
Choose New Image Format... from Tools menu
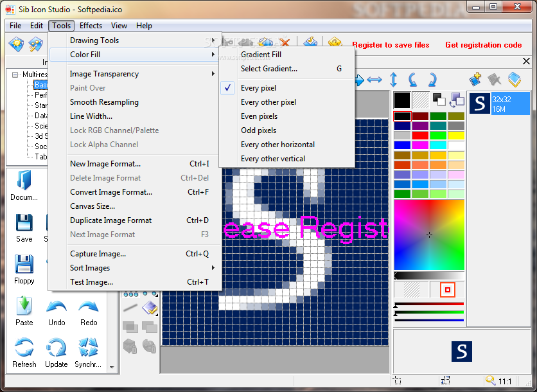click(x=135, y=164)
